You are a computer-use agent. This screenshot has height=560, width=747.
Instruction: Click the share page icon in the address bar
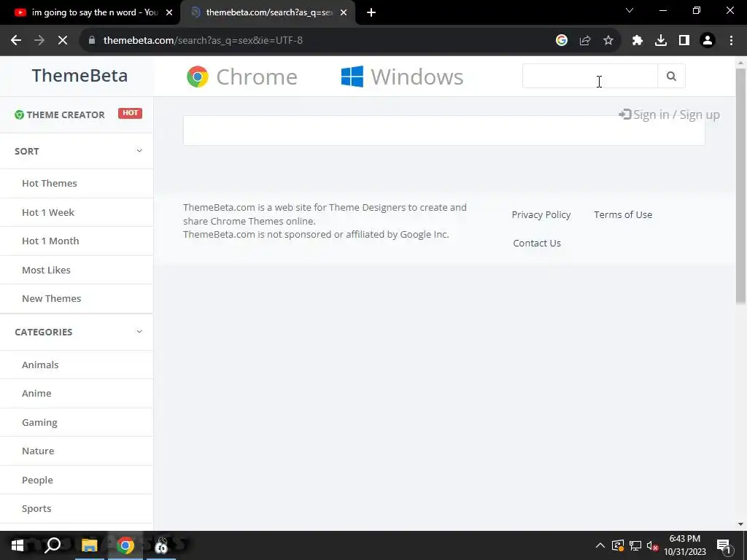click(585, 41)
